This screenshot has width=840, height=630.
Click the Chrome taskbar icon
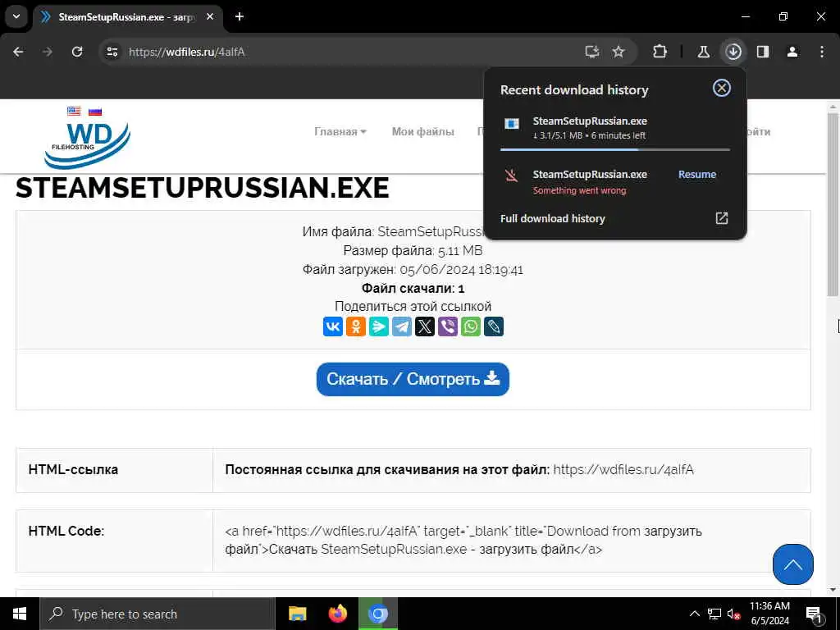(377, 614)
